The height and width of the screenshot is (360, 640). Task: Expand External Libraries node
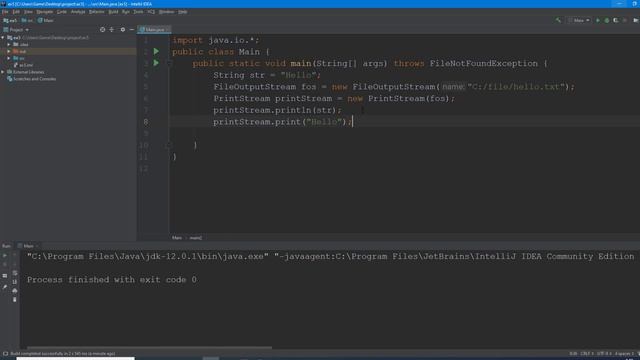3,72
